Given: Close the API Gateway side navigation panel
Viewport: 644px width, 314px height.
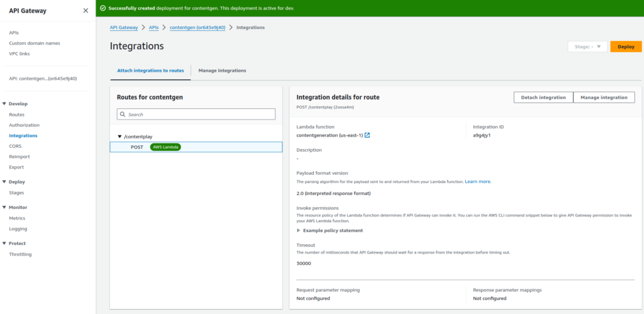Looking at the screenshot, I should (x=86, y=11).
